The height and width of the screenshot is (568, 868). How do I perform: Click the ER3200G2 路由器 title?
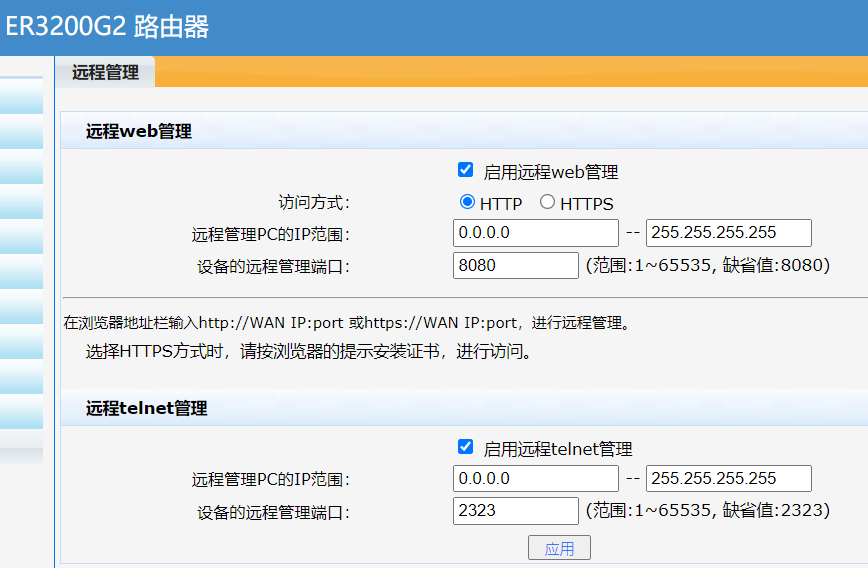point(107,26)
